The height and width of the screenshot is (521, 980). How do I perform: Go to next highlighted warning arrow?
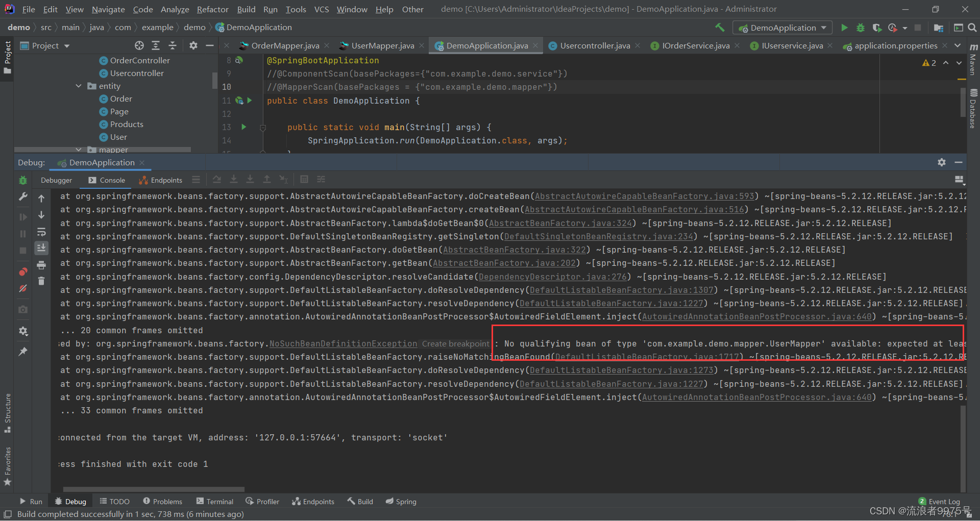959,63
